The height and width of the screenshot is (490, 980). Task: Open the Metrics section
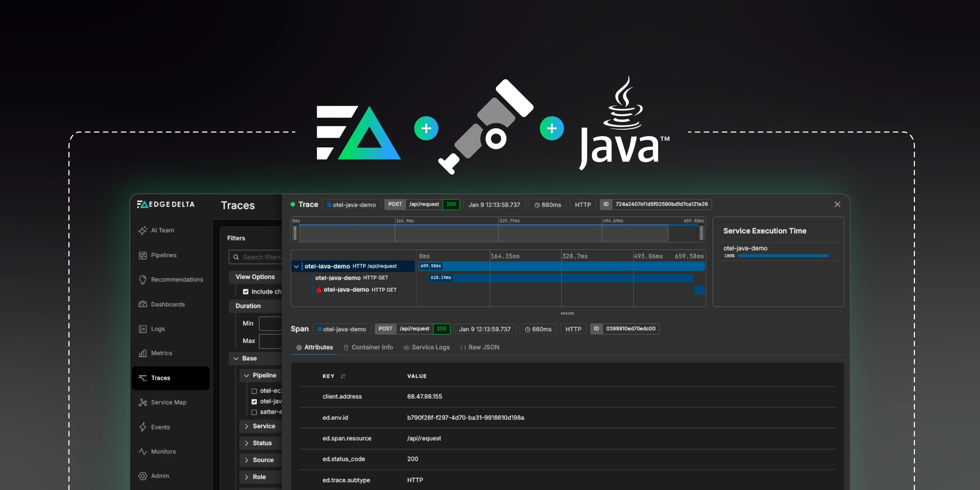click(x=161, y=353)
